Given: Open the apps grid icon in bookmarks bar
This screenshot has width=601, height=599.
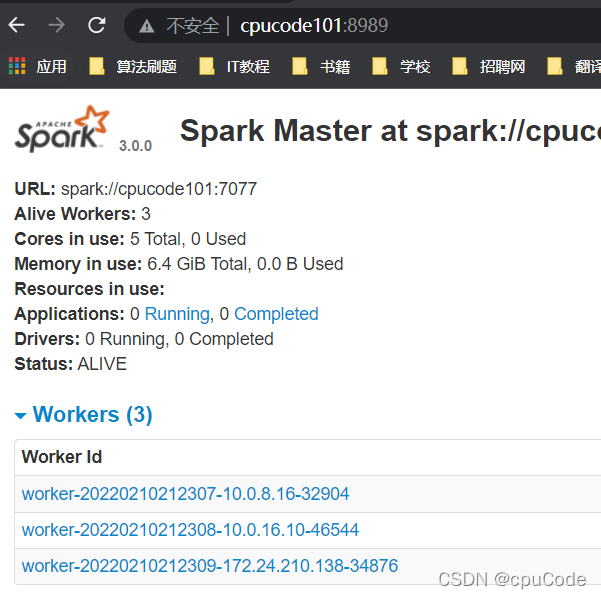Looking at the screenshot, I should pyautogui.click(x=17, y=66).
